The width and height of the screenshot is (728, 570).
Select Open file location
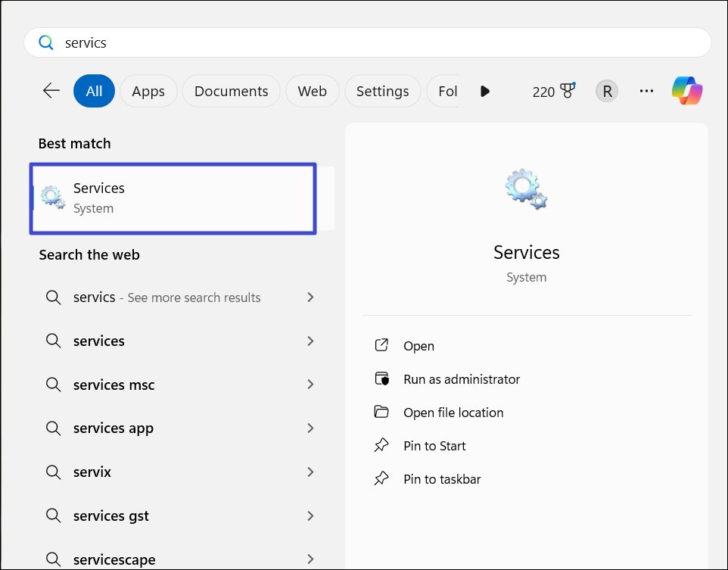click(x=453, y=413)
